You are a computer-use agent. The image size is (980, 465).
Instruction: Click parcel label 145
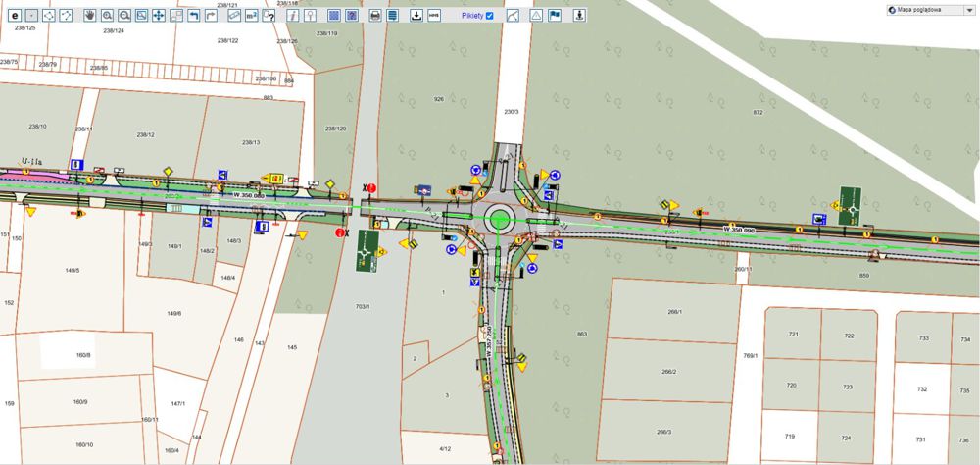[x=292, y=347]
